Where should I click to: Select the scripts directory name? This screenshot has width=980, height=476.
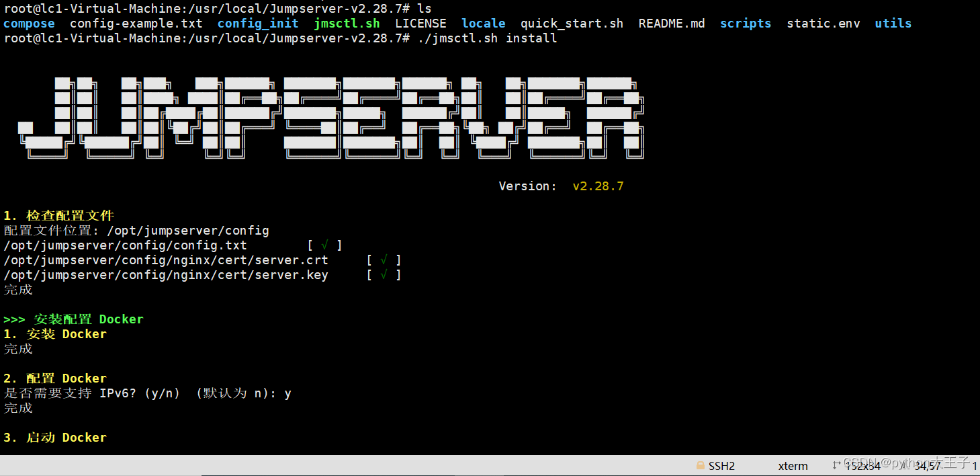click(x=746, y=23)
